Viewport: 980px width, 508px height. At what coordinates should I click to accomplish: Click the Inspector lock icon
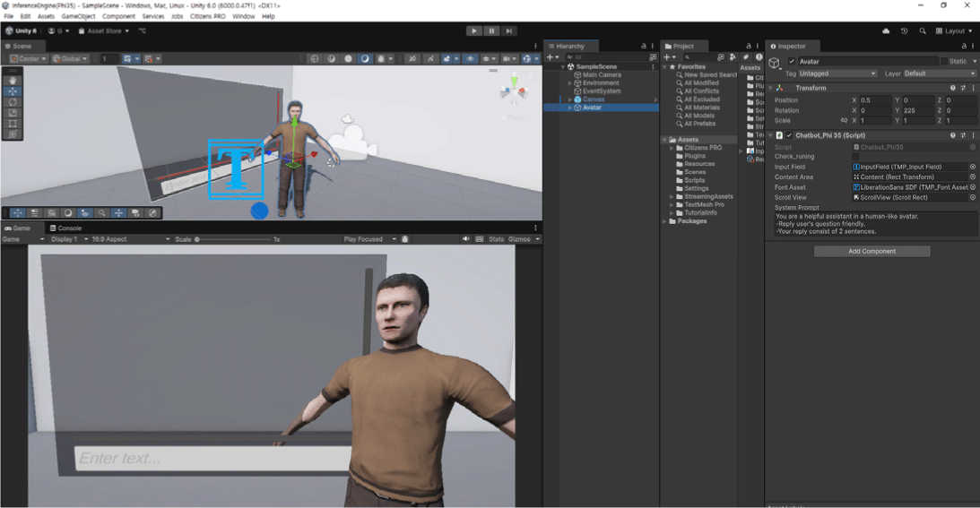(963, 47)
